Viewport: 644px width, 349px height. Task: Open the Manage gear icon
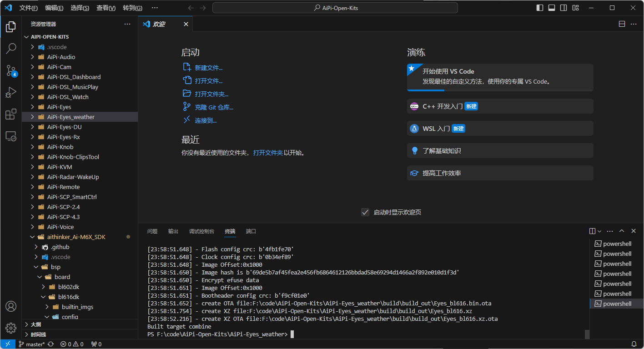pos(11,328)
